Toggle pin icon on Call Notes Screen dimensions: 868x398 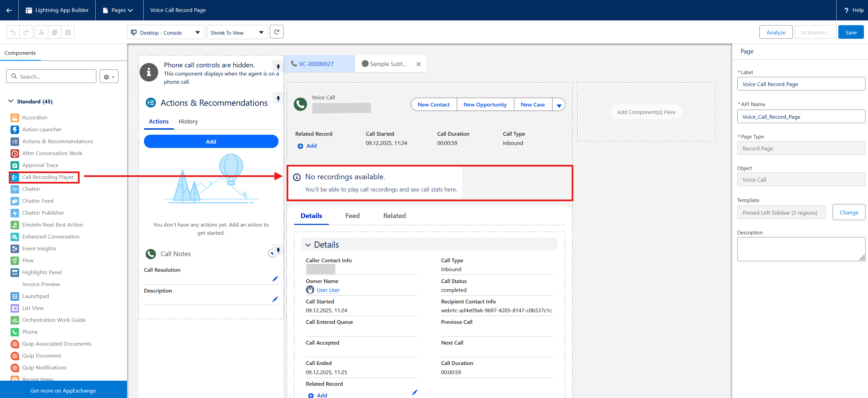pyautogui.click(x=278, y=250)
